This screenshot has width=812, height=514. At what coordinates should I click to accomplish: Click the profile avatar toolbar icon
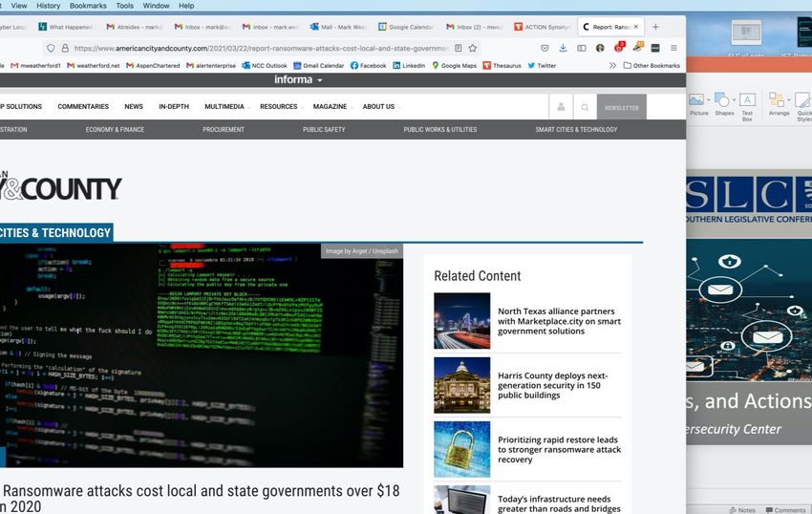[x=600, y=48]
